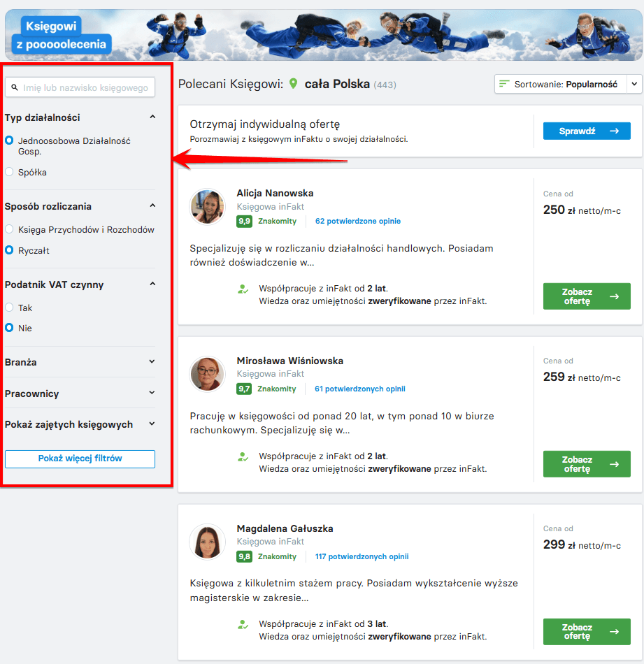The width and height of the screenshot is (644, 664).
Task: Click the 299 zł netto/m-c price
Action: [x=582, y=544]
